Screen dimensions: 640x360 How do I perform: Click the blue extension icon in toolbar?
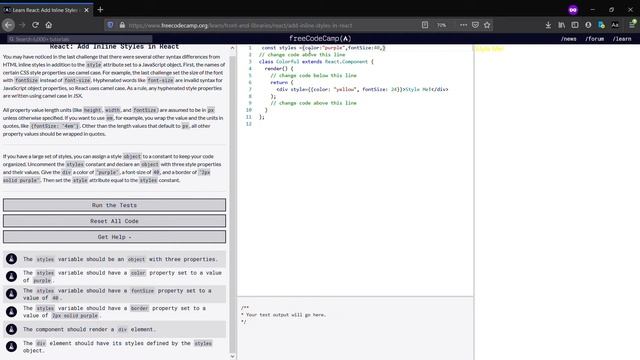pyautogui.click(x=602, y=25)
